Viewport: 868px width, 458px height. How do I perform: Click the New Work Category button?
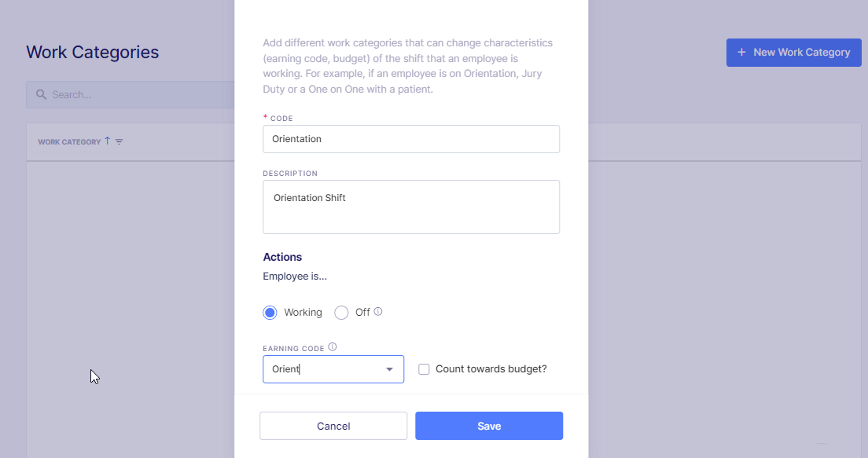click(793, 52)
